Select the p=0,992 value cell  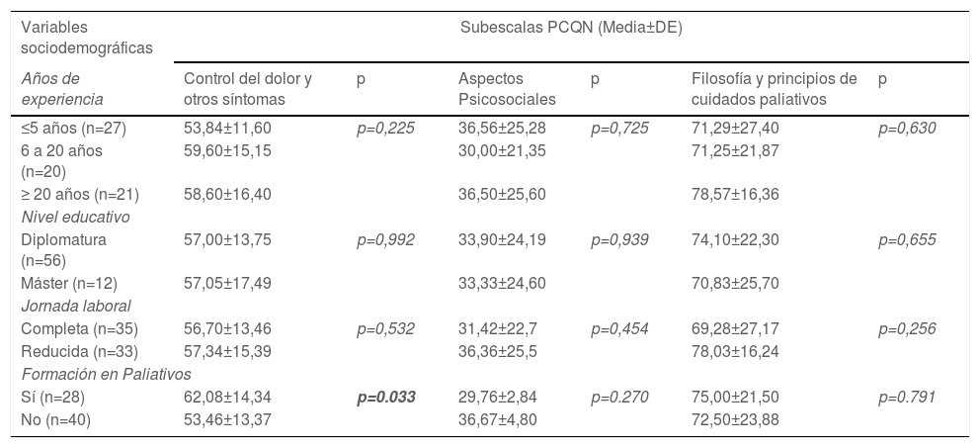(385, 239)
